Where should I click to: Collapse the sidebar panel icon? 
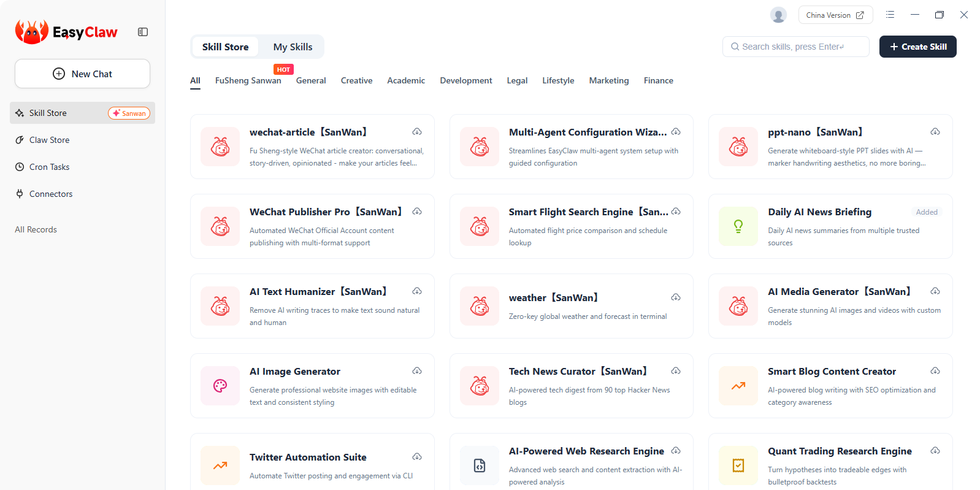(x=143, y=32)
